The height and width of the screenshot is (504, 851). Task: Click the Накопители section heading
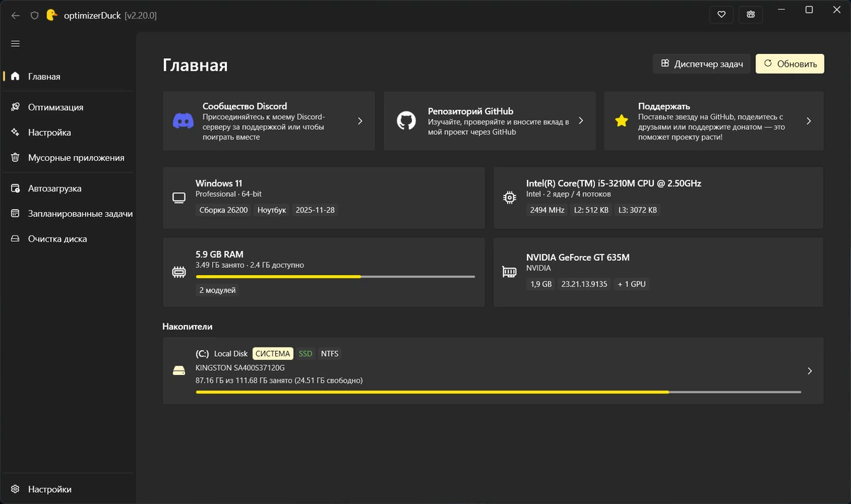[188, 327]
